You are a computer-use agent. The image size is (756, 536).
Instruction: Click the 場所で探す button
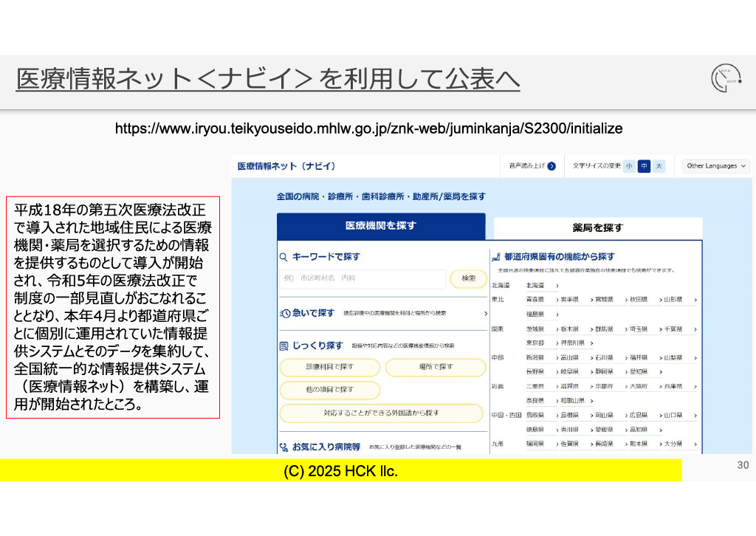[x=434, y=367]
